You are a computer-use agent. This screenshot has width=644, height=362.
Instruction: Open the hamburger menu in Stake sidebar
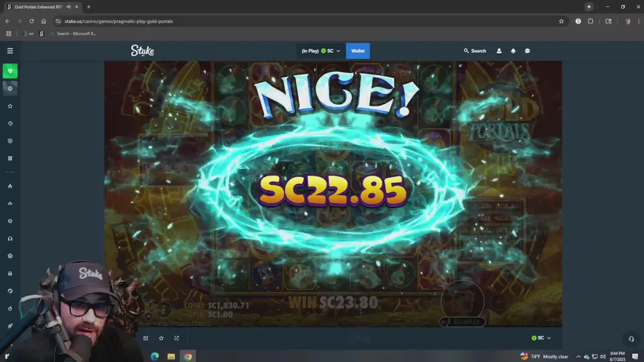(x=10, y=51)
